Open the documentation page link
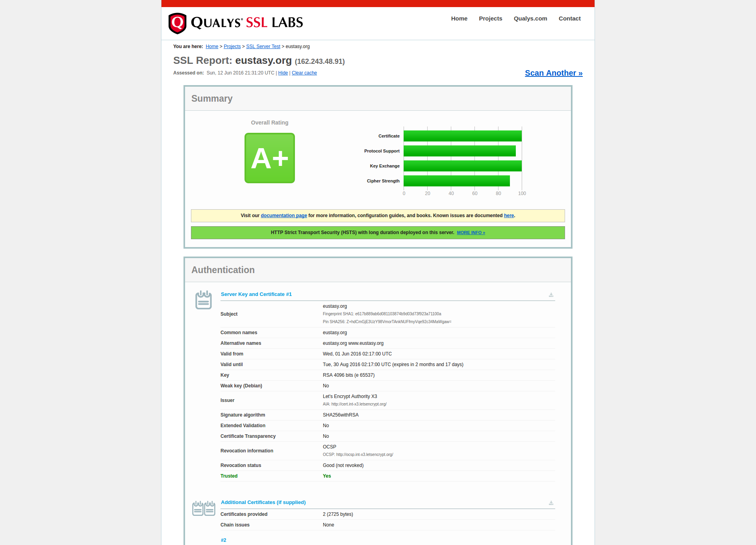The image size is (756, 545). point(284,216)
